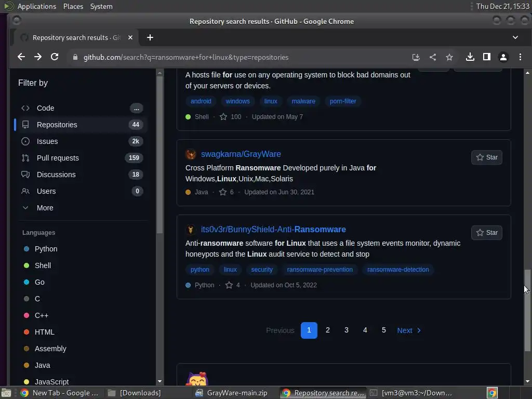Click the lock icon in address bar
The height and width of the screenshot is (399, 532).
75,57
